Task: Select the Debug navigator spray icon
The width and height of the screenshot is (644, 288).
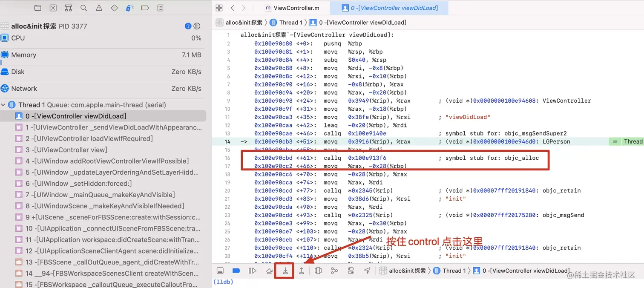Action: click(129, 8)
